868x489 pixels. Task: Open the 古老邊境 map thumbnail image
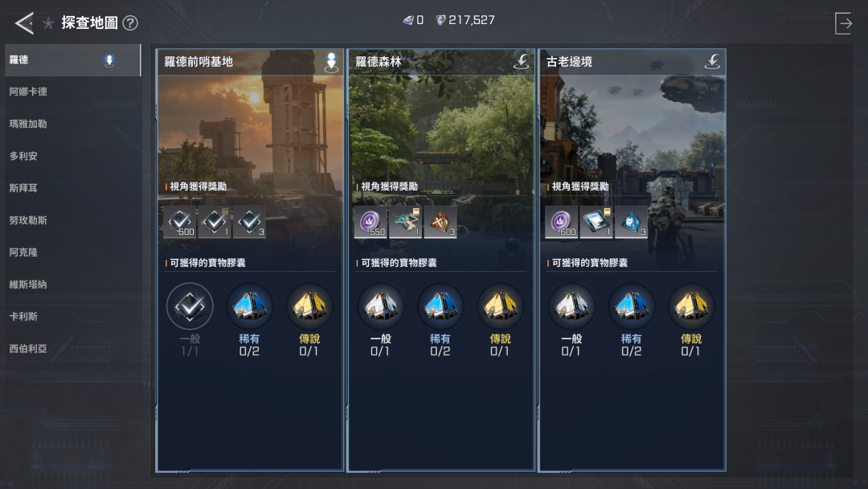[633, 127]
